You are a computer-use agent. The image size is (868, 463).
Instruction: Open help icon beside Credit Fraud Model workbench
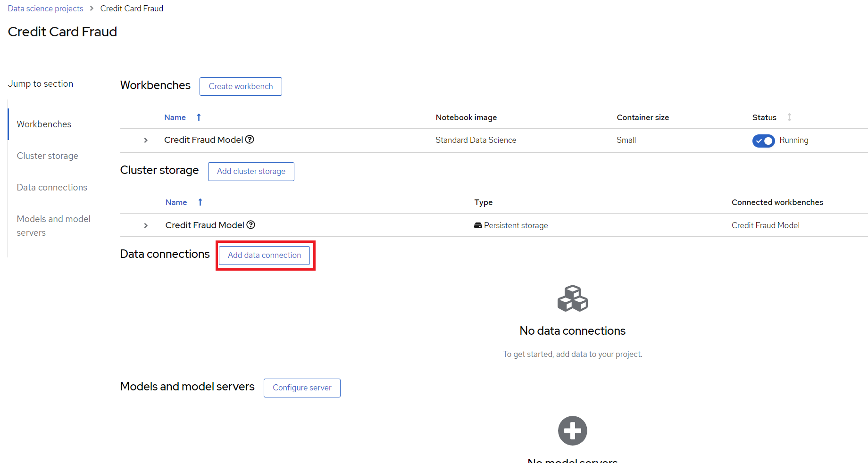tap(250, 140)
